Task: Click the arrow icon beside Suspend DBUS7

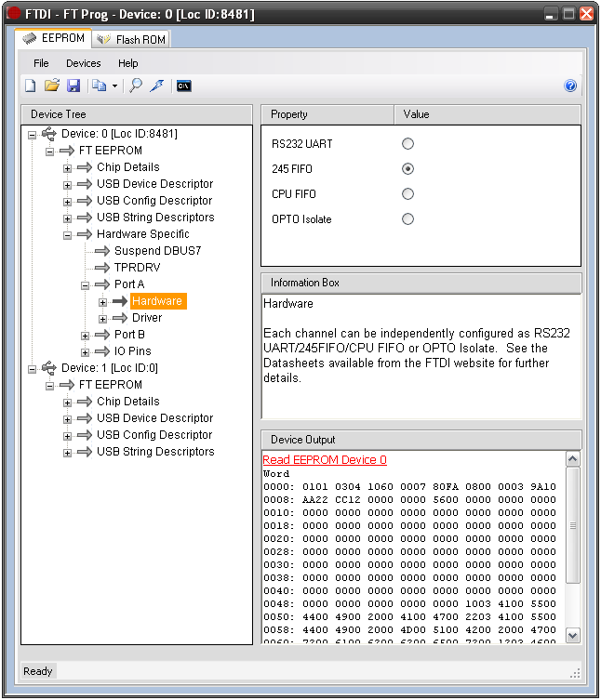Action: pos(102,251)
